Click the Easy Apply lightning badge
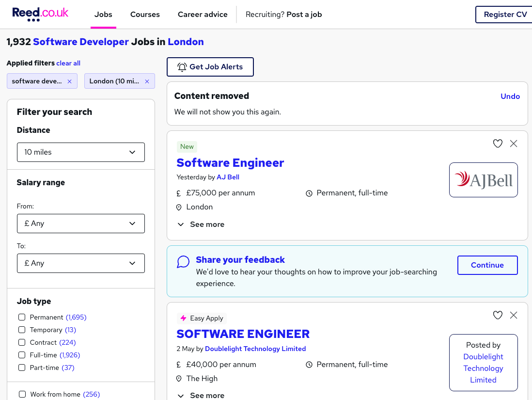Screen dimensions: 532x400 [x=202, y=318]
